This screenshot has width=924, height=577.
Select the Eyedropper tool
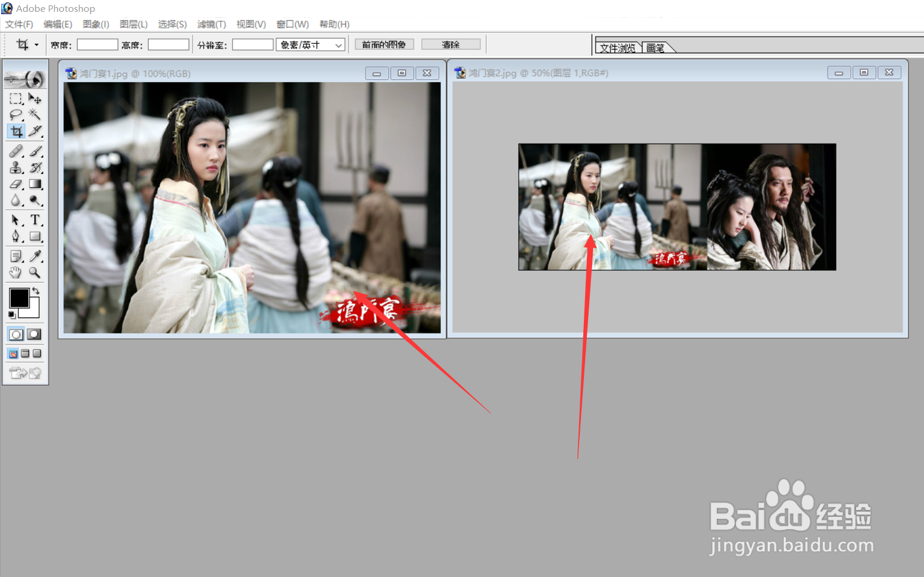(35, 256)
